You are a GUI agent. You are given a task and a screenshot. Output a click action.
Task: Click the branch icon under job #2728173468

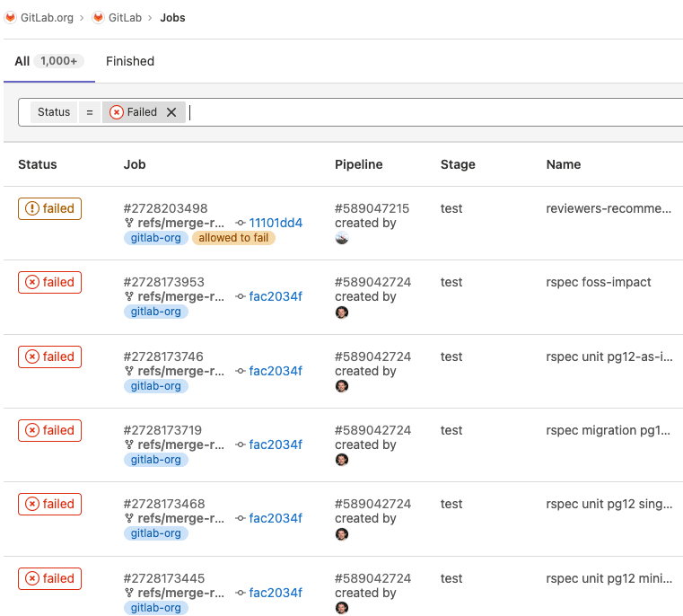tap(129, 518)
